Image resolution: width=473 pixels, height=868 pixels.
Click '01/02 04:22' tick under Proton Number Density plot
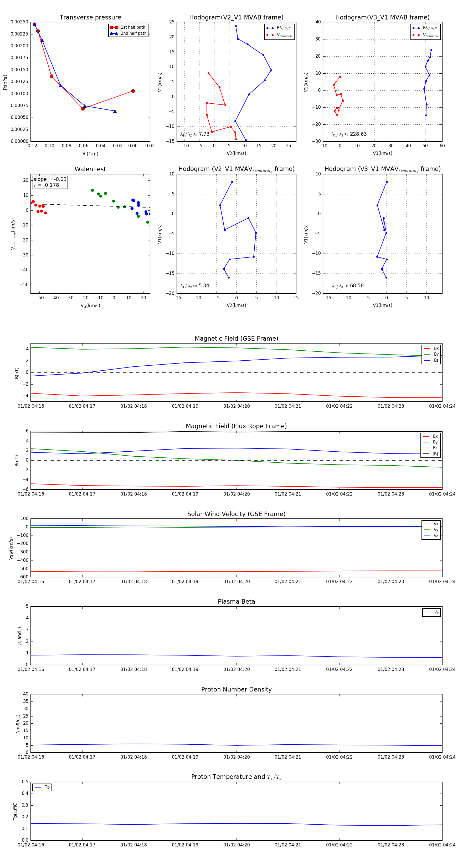[339, 757]
